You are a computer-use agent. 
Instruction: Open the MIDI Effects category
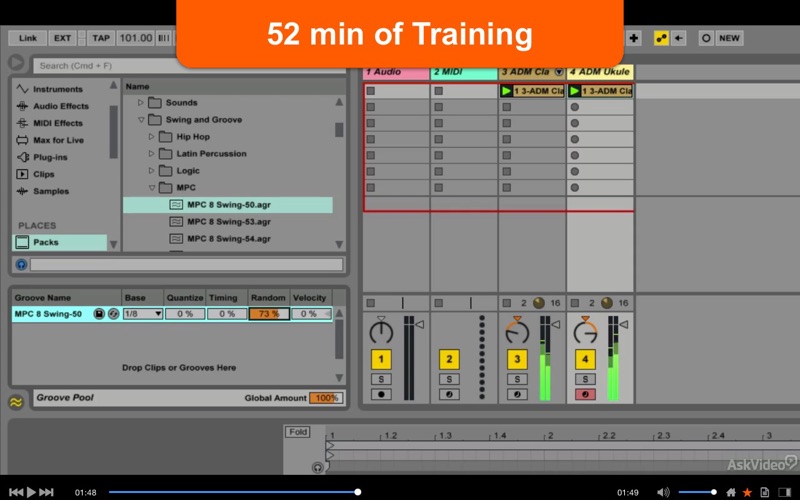(58, 123)
